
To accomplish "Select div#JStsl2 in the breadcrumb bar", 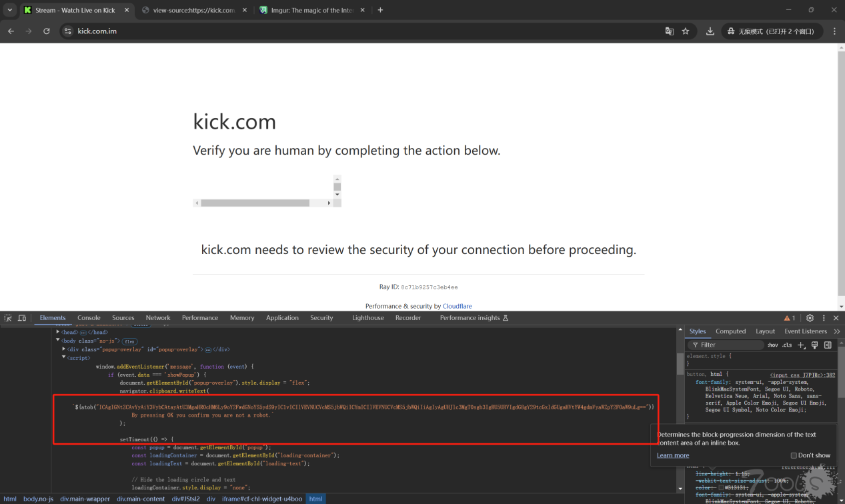I will (185, 499).
